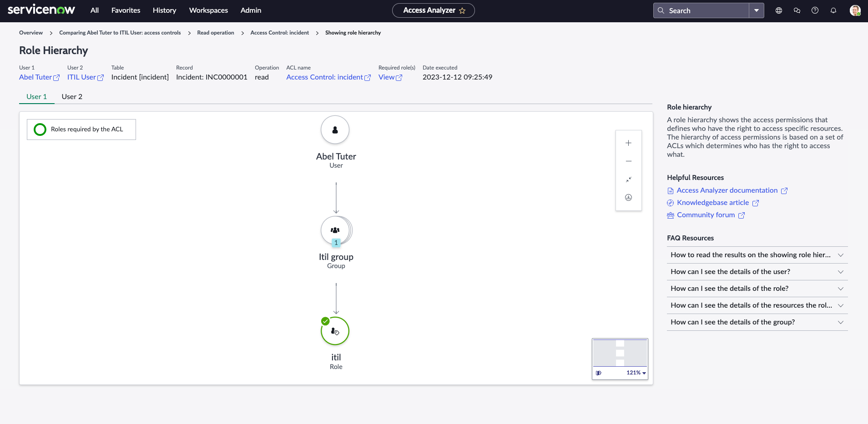Zoom out of the hierarchy diagram

(x=628, y=161)
